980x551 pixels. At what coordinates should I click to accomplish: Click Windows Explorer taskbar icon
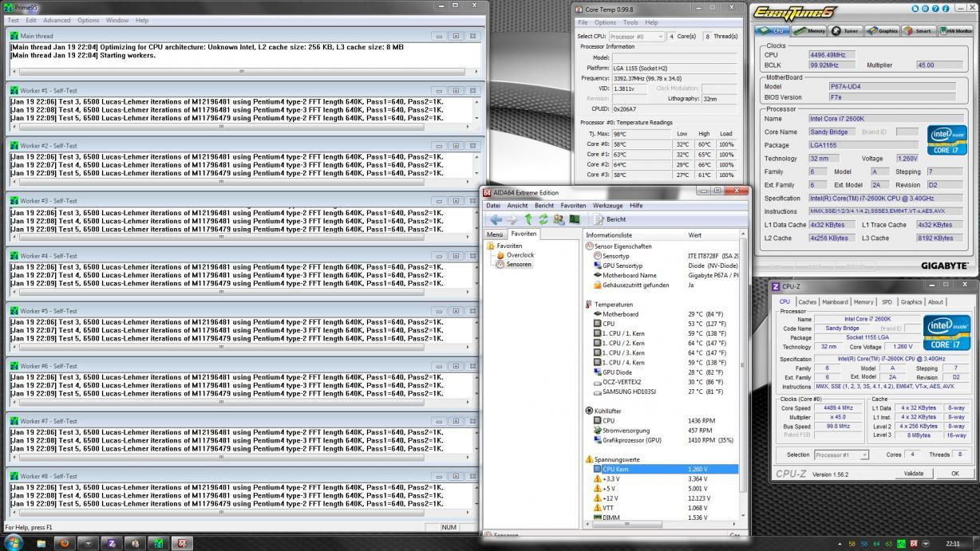(41, 543)
